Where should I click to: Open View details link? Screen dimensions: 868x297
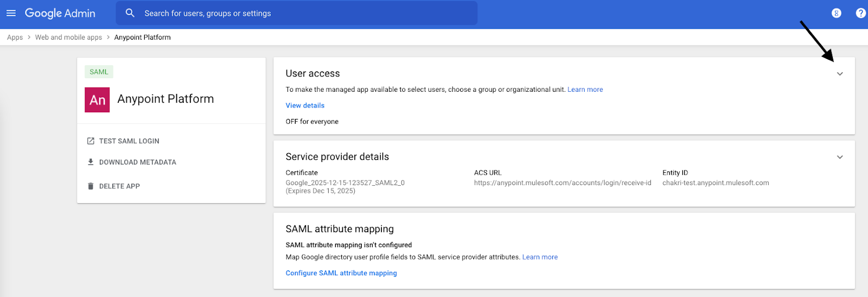click(305, 105)
